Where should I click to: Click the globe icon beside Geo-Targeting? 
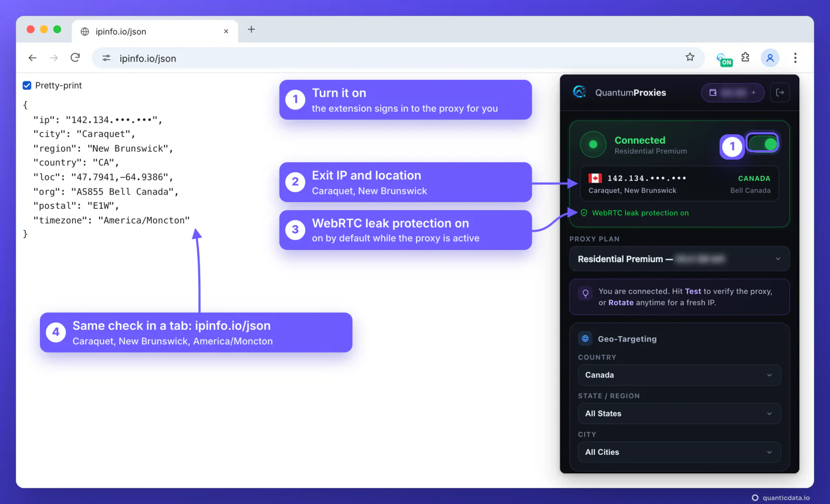pos(585,339)
